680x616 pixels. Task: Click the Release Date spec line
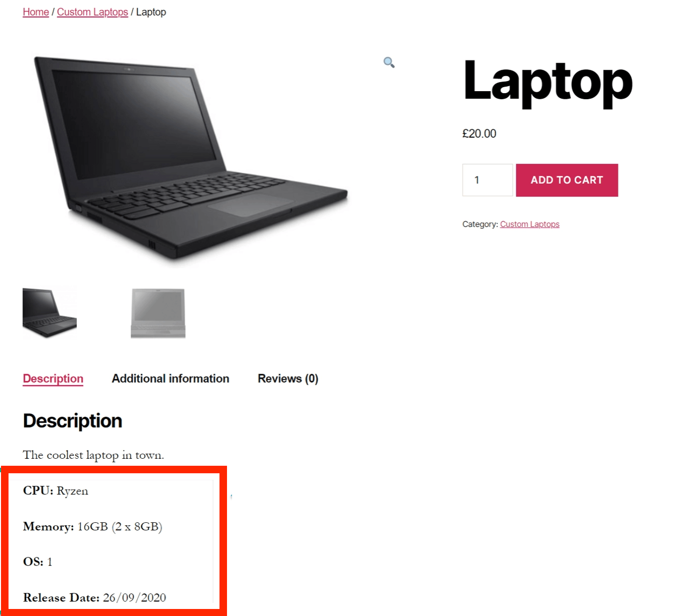[x=95, y=597]
